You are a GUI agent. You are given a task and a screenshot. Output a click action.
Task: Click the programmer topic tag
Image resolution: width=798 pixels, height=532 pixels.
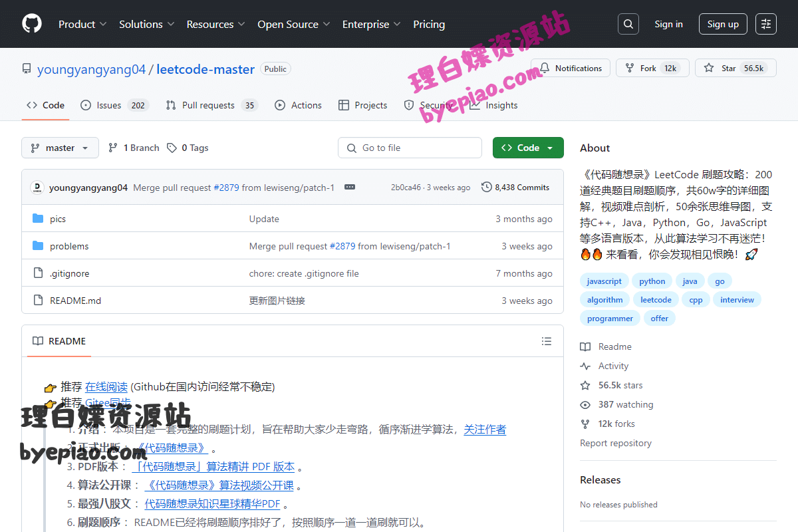(x=610, y=319)
